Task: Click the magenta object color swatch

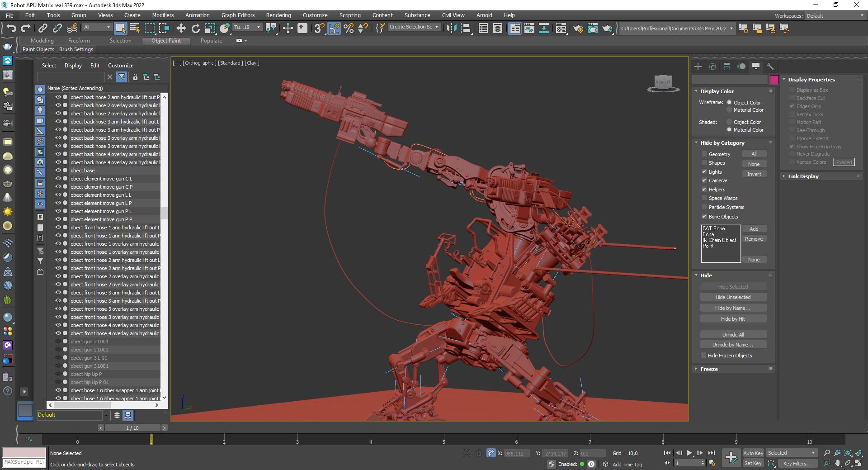Action: pos(774,80)
